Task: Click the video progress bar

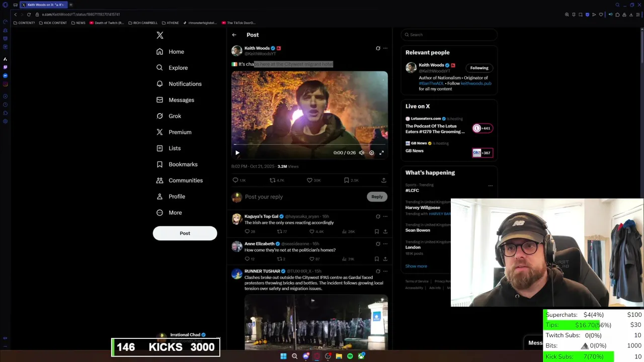Action: [309, 145]
